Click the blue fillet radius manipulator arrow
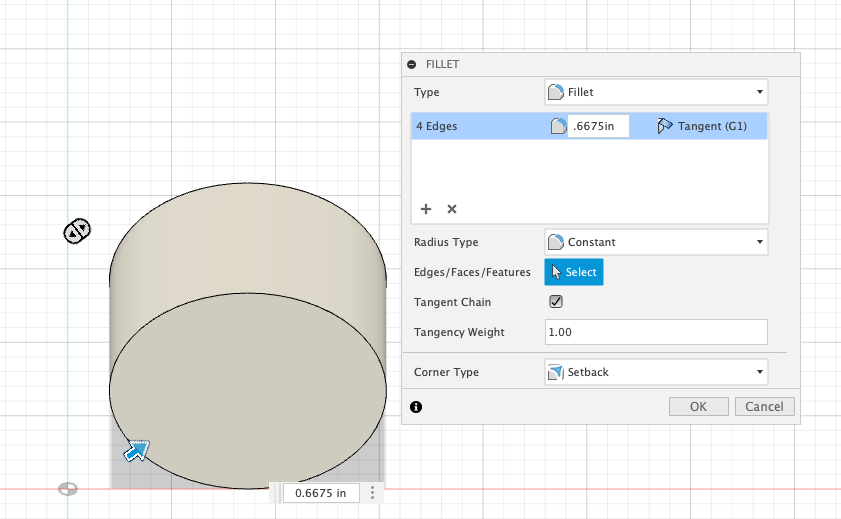This screenshot has width=841, height=519. tap(136, 451)
